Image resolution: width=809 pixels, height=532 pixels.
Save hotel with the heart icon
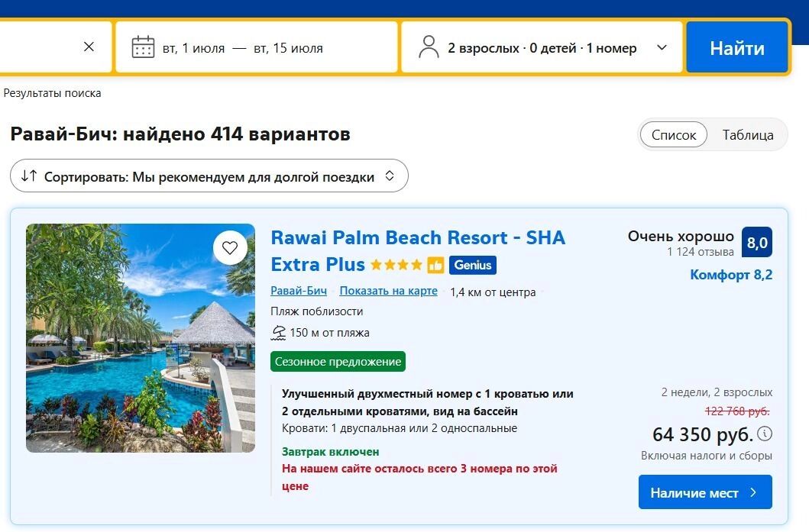pyautogui.click(x=230, y=247)
